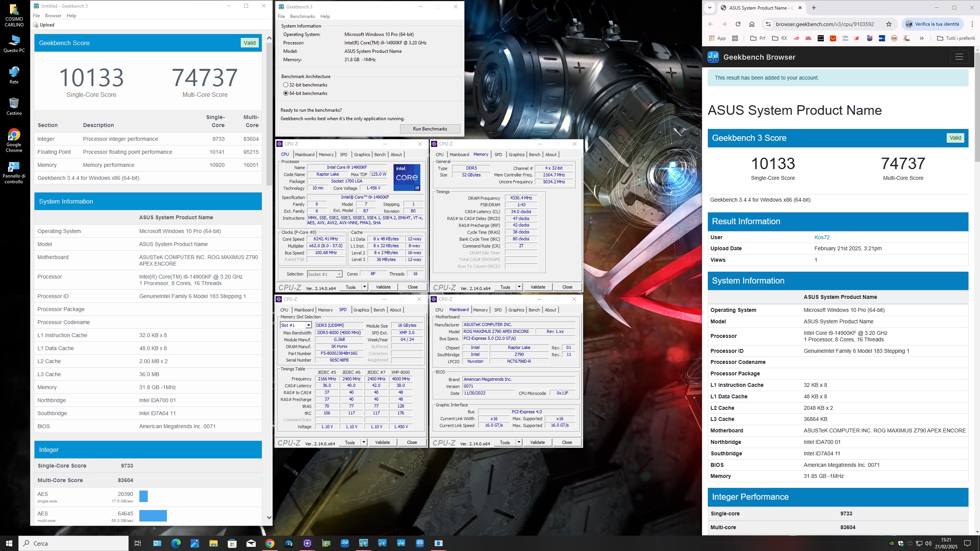Open Task View in the taskbar
Image resolution: width=980 pixels, height=551 pixels.
pos(138,543)
